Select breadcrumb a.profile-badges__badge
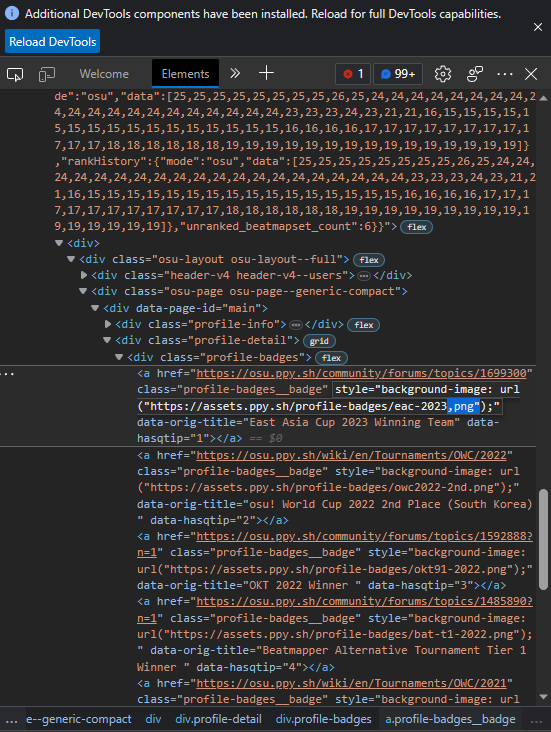The width and height of the screenshot is (551, 732). click(x=451, y=719)
